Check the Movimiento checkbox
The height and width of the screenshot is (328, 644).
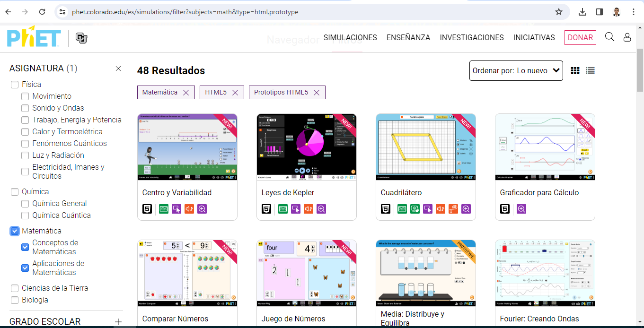25,96
